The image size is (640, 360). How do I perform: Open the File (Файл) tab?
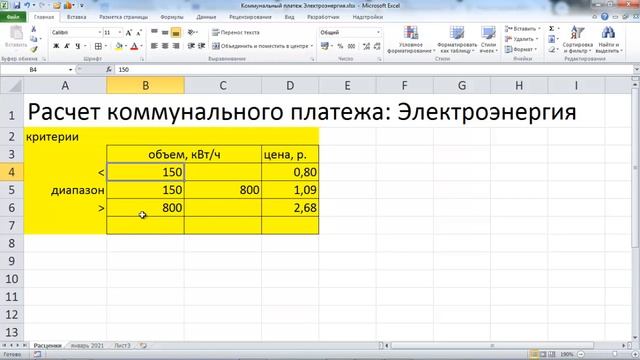pos(13,17)
